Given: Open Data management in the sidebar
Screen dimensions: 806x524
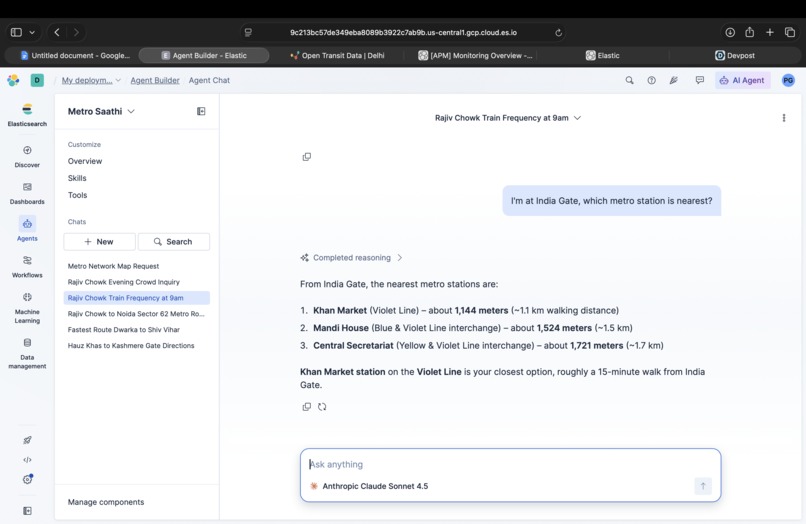Looking at the screenshot, I should pos(27,353).
